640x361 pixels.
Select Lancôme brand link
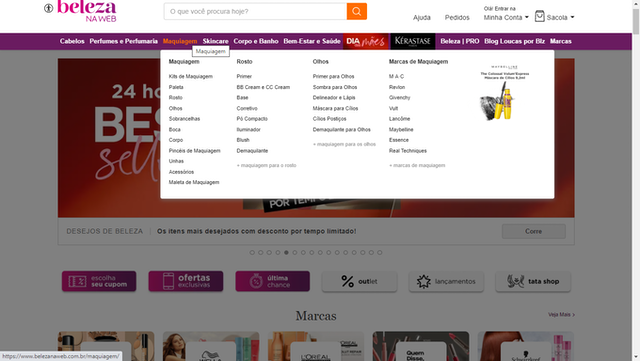tap(400, 119)
